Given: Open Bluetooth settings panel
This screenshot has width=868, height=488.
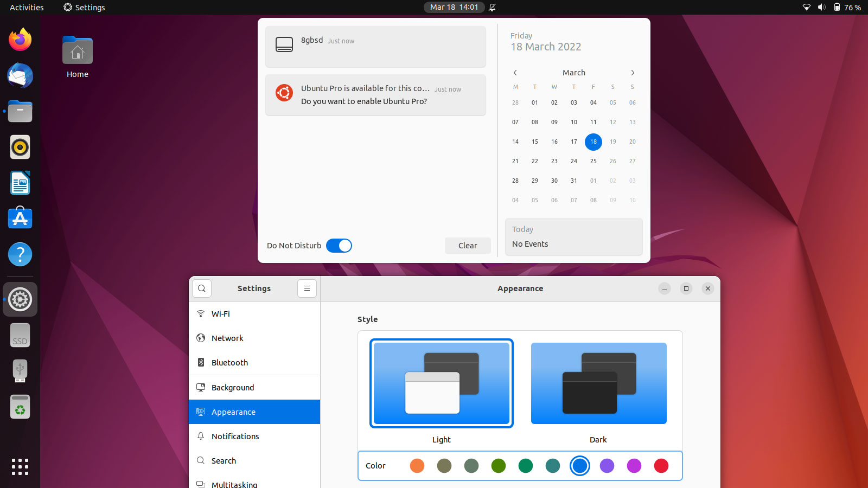Looking at the screenshot, I should point(254,363).
